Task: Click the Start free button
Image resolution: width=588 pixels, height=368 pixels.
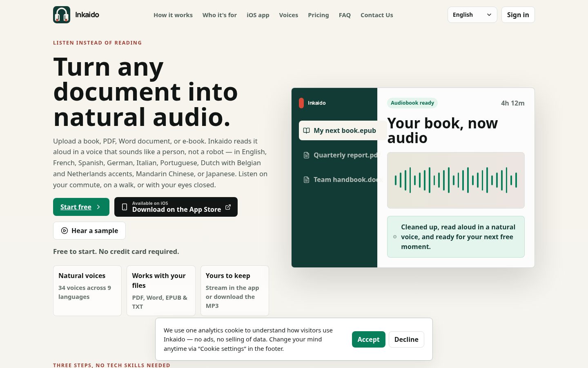Action: coord(81,207)
